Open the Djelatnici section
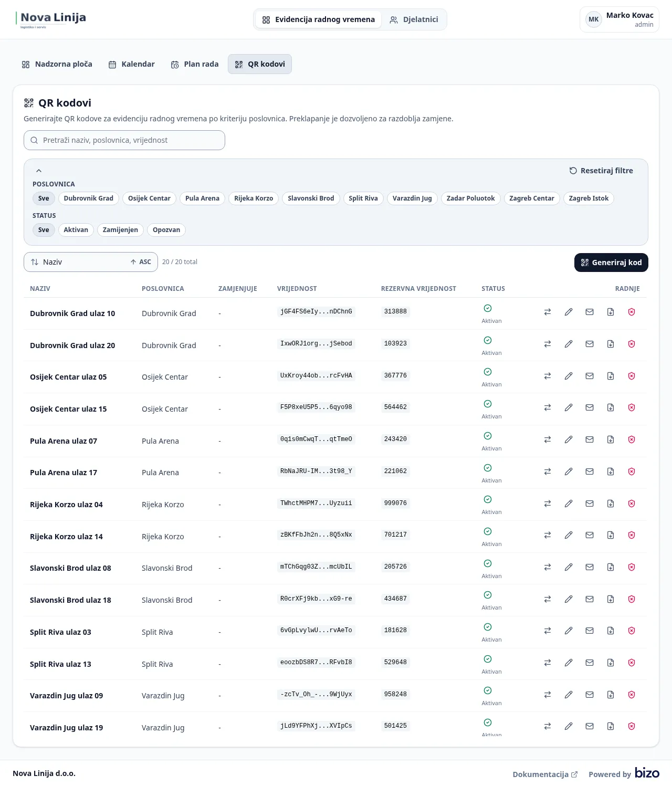672x786 pixels. pyautogui.click(x=414, y=19)
